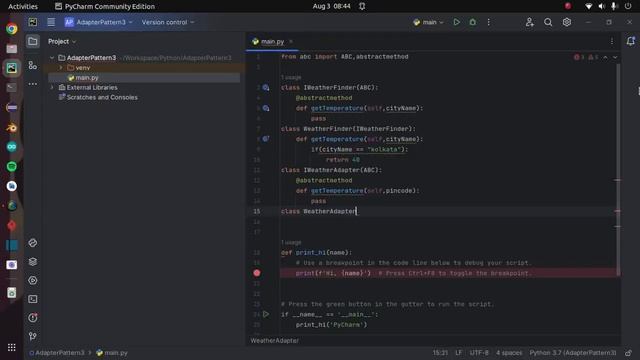This screenshot has height=360, width=640.
Task: Open the 4 spaces indent settings
Action: pyautogui.click(x=509, y=353)
